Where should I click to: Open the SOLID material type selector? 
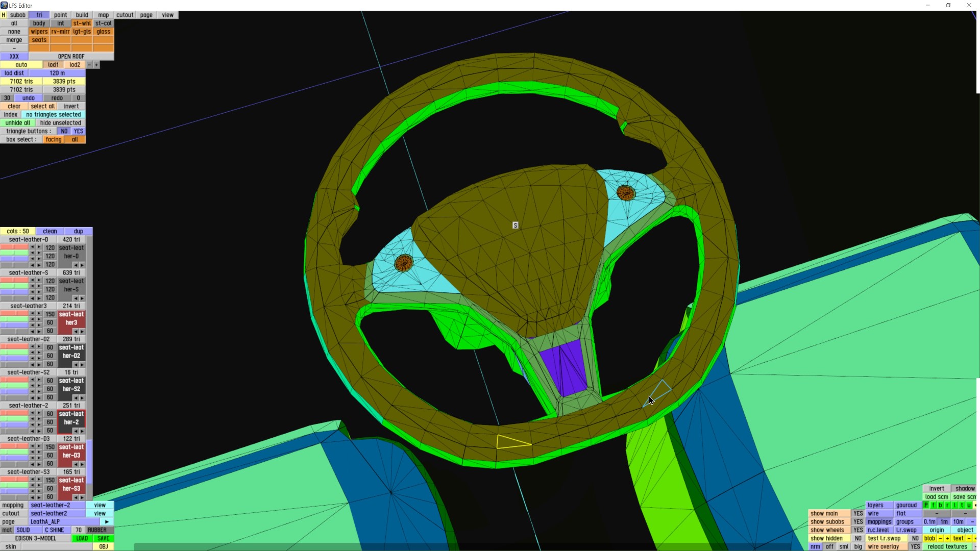(x=23, y=530)
